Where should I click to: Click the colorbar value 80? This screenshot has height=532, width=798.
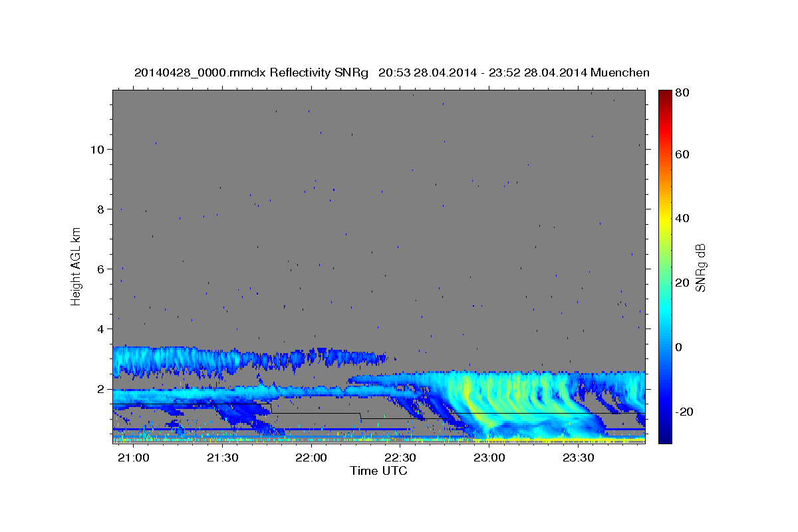pos(682,93)
